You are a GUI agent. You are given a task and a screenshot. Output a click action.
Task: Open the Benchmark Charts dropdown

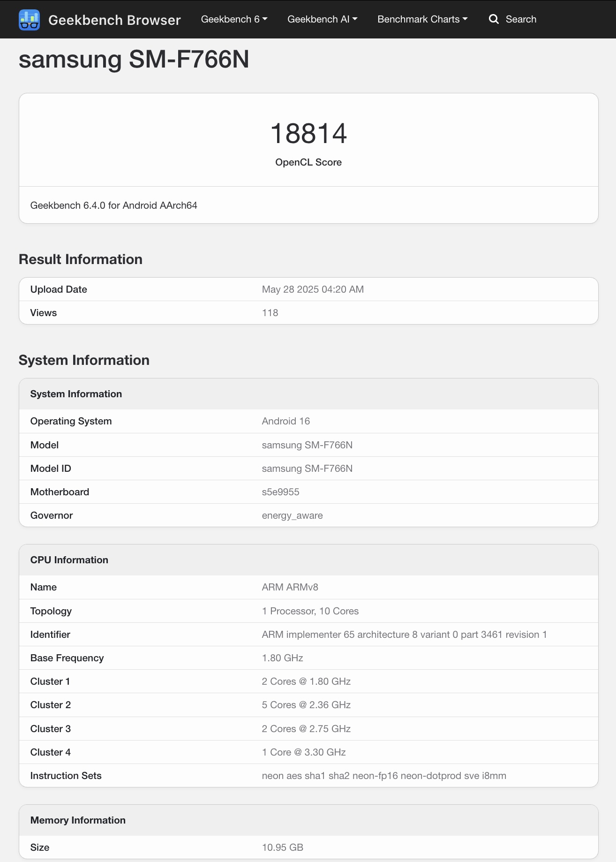tap(422, 19)
